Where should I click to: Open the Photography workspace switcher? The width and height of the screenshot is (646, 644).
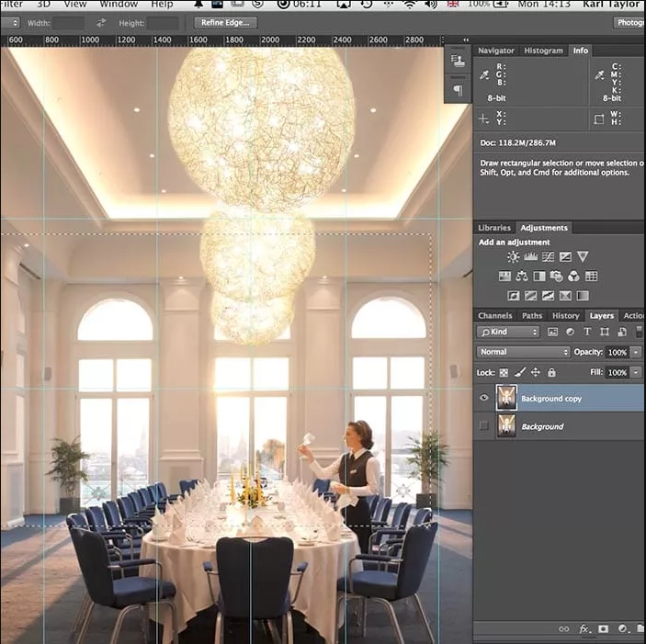tap(629, 23)
